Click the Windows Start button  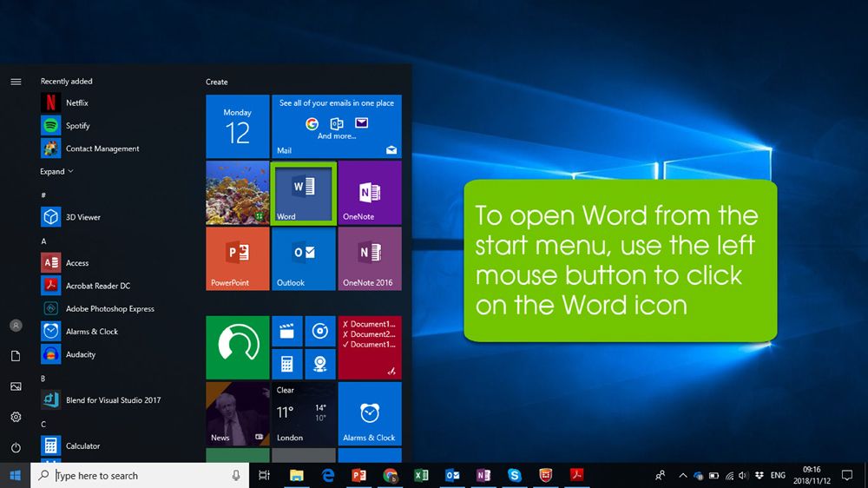click(15, 475)
